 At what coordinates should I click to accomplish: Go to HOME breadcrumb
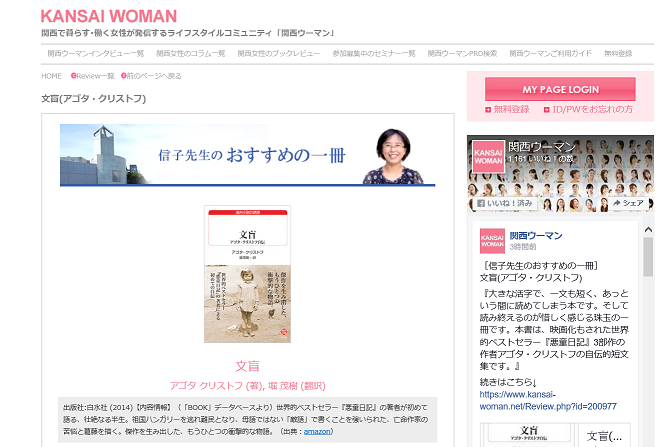click(51, 76)
